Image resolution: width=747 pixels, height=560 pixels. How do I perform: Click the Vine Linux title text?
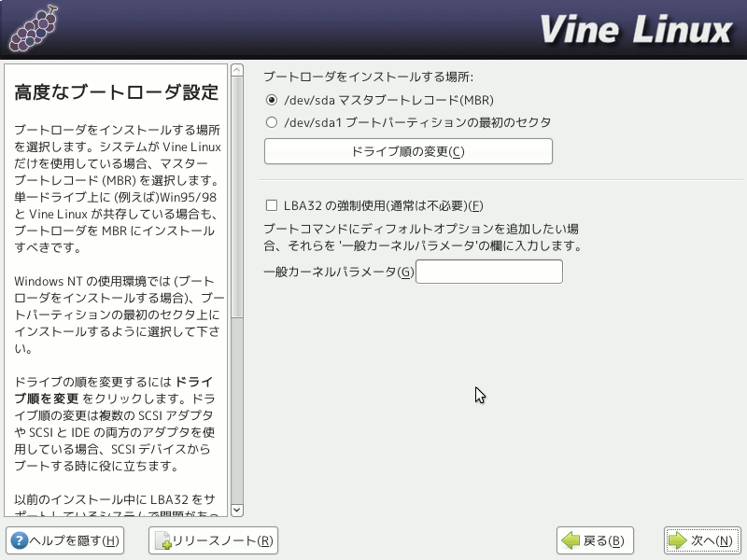coord(637,30)
